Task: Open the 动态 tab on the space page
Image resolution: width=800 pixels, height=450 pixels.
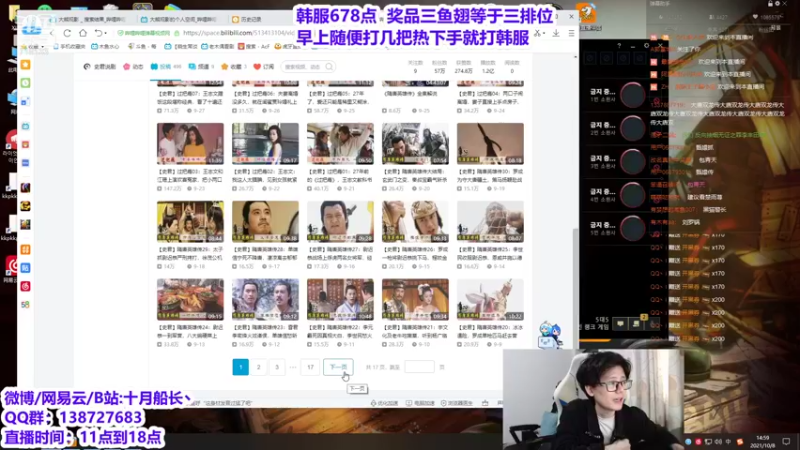Action: coord(133,67)
